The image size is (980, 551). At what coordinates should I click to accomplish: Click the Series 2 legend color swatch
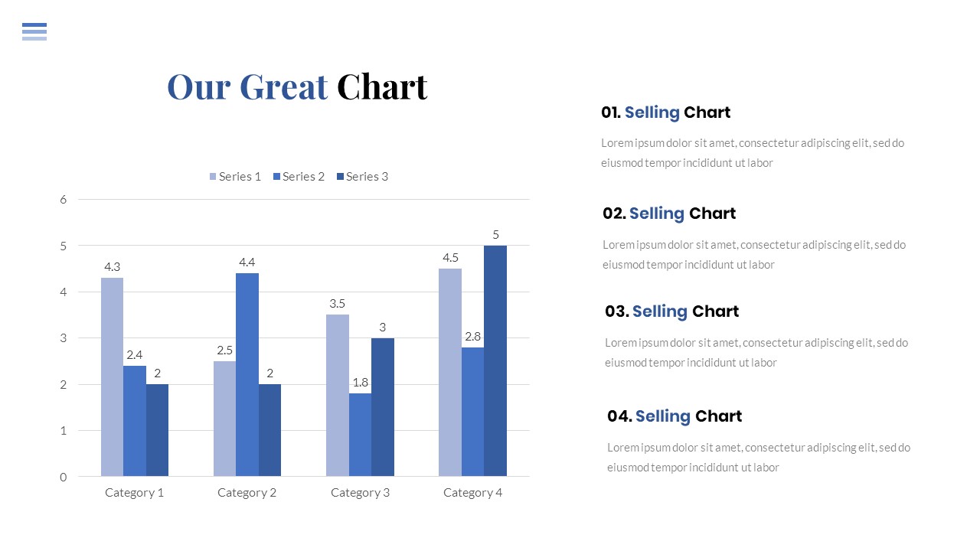click(x=276, y=177)
